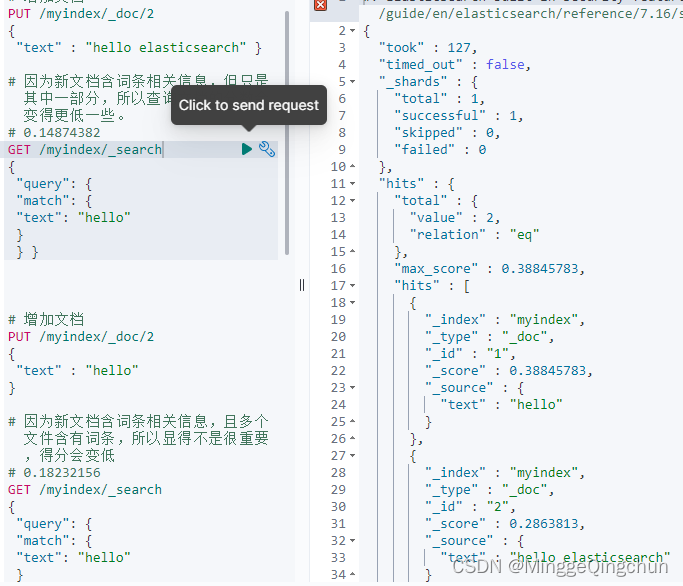The height and width of the screenshot is (586, 683).
Task: Click output line number 13
Action: [338, 217]
